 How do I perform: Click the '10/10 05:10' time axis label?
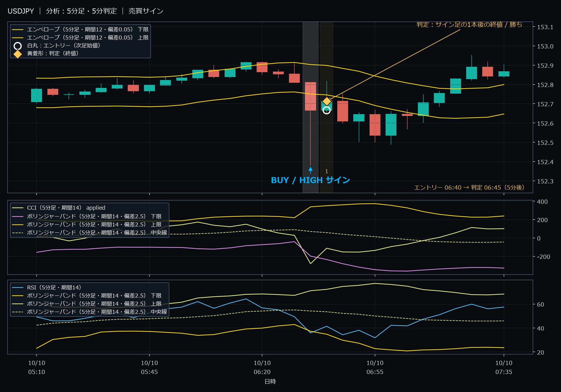point(37,368)
